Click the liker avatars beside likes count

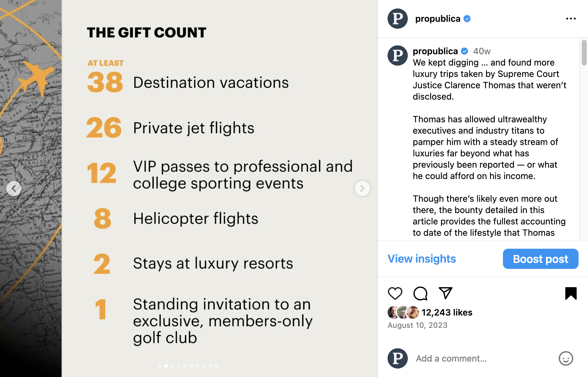point(403,312)
